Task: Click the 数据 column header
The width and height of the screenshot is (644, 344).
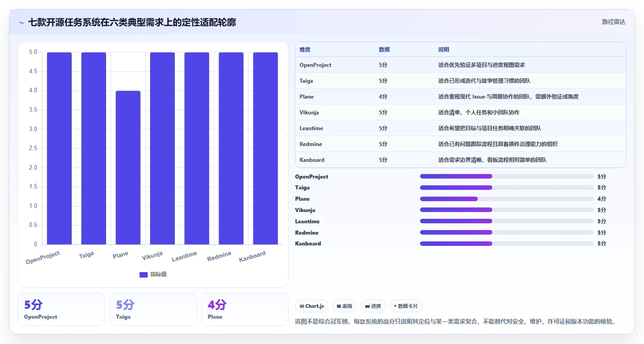Action: pos(384,50)
